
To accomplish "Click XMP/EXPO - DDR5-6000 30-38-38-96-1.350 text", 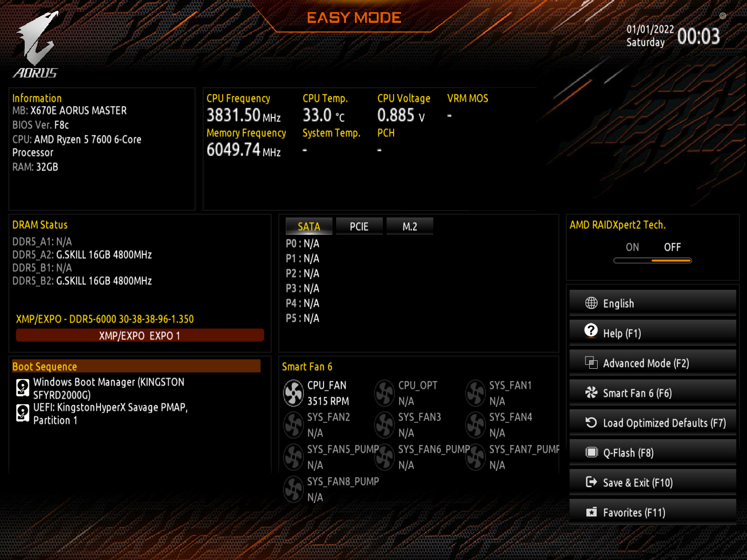I will tap(105, 319).
